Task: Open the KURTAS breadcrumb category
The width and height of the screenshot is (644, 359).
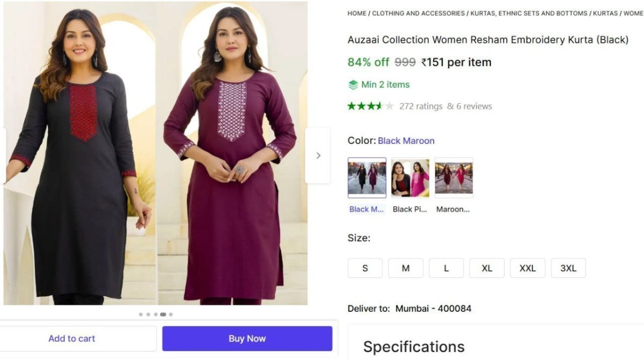Action: point(605,13)
